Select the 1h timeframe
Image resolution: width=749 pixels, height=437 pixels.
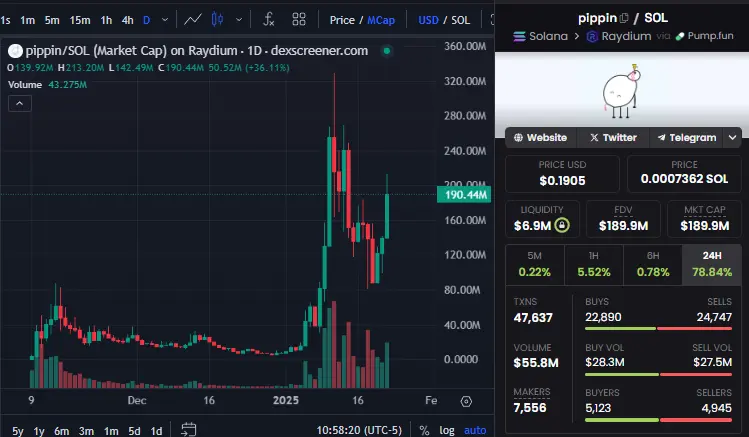(106, 20)
